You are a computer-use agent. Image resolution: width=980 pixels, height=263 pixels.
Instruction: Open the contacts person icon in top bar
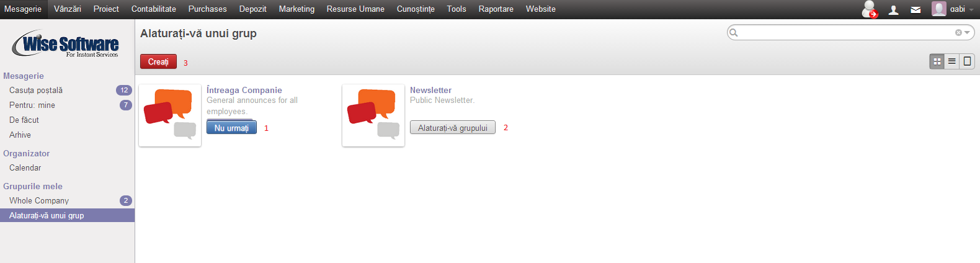click(893, 10)
